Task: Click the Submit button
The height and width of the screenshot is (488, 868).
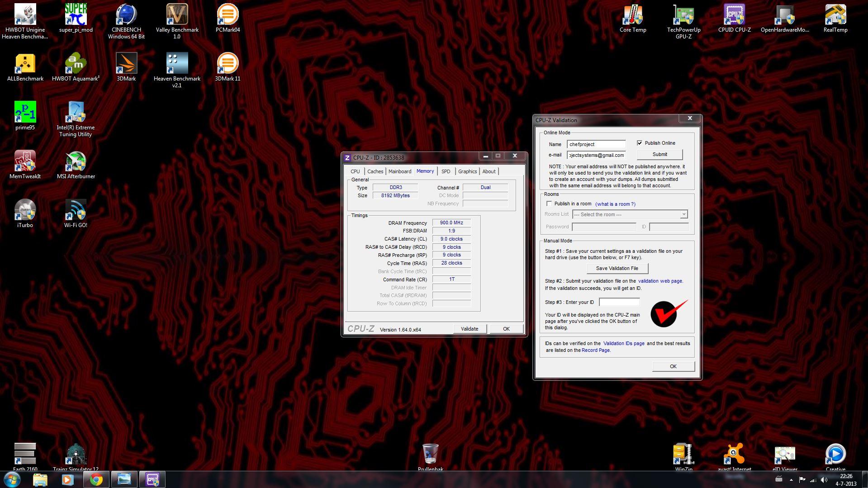Action: [x=659, y=154]
